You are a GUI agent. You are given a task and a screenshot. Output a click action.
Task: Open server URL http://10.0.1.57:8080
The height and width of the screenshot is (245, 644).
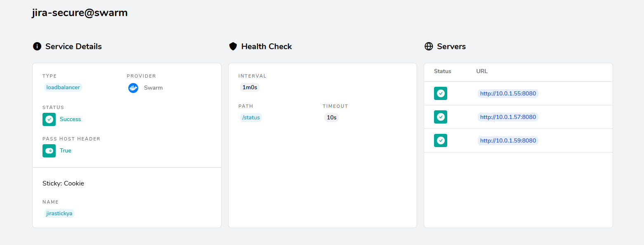pos(508,117)
